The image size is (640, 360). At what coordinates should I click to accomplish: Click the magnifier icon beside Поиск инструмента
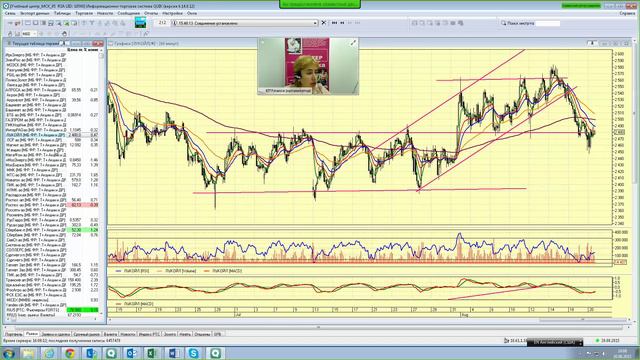[503, 23]
